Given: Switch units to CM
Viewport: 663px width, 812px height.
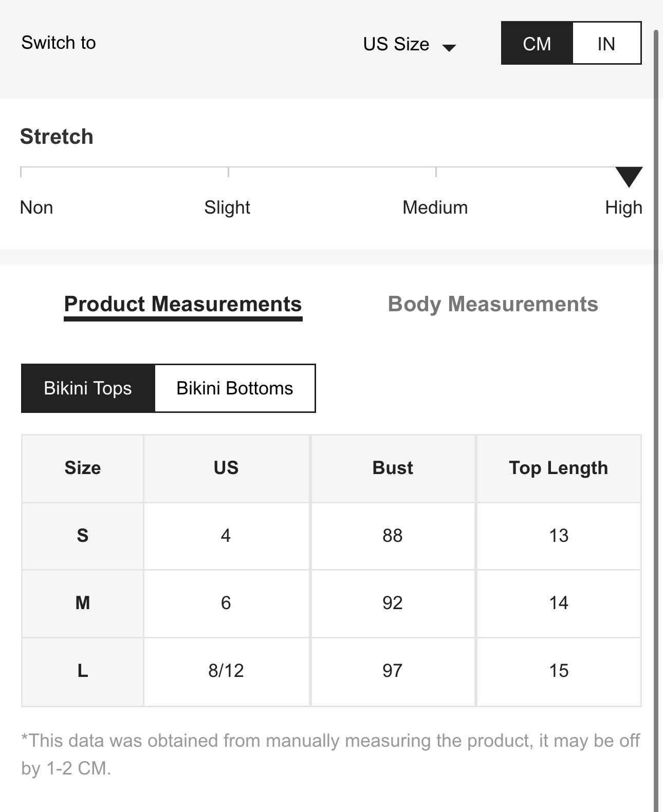Looking at the screenshot, I should (537, 44).
